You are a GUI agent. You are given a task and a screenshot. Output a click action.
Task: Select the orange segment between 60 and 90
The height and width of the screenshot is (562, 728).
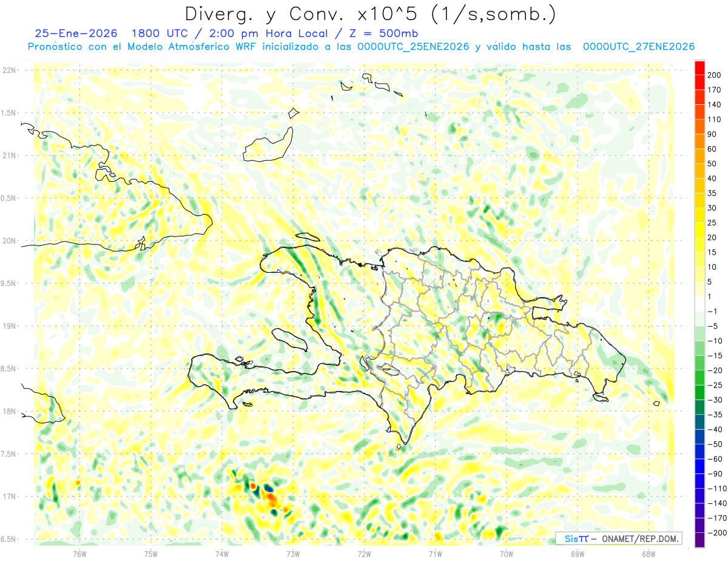click(x=699, y=141)
